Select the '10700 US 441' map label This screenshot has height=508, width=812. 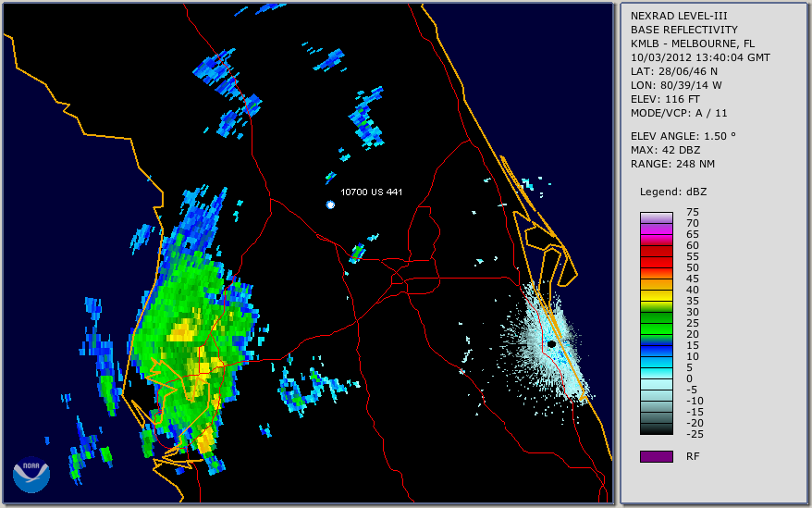click(371, 192)
